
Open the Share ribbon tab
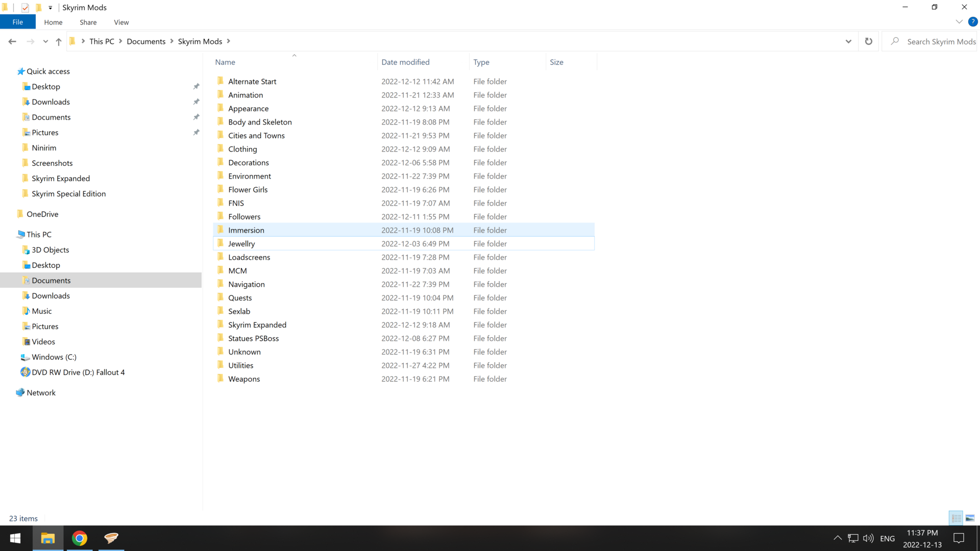(88, 22)
